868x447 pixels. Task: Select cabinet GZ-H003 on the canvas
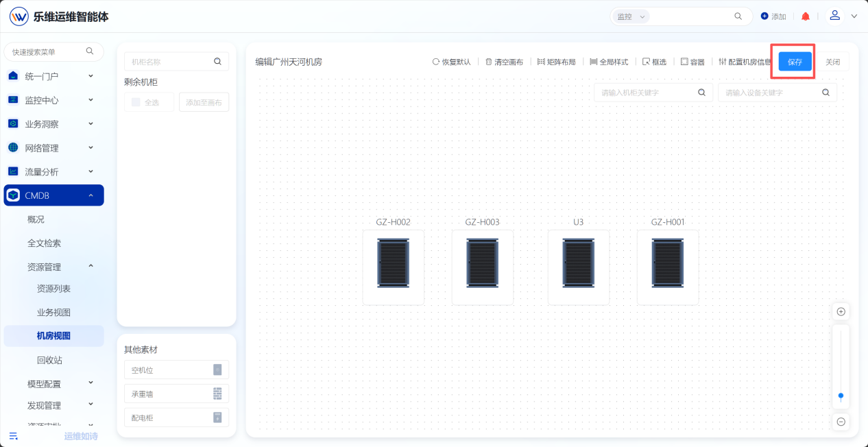click(483, 267)
